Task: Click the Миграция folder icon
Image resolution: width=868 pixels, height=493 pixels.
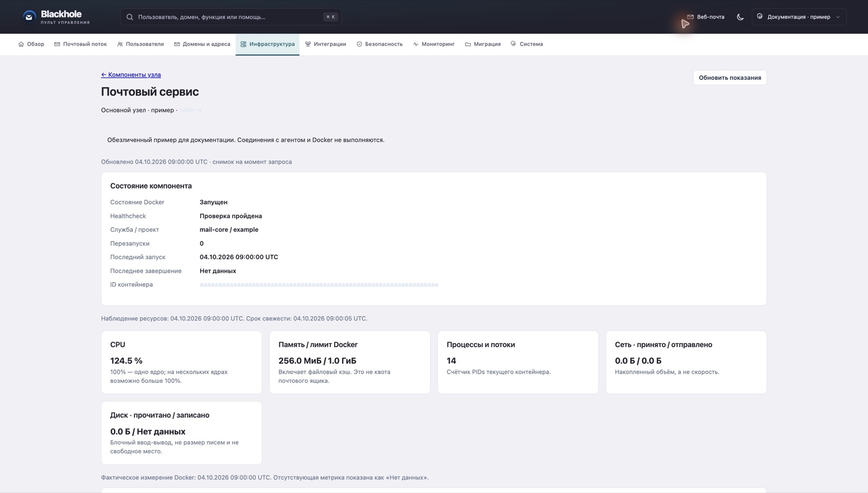Action: pos(468,44)
